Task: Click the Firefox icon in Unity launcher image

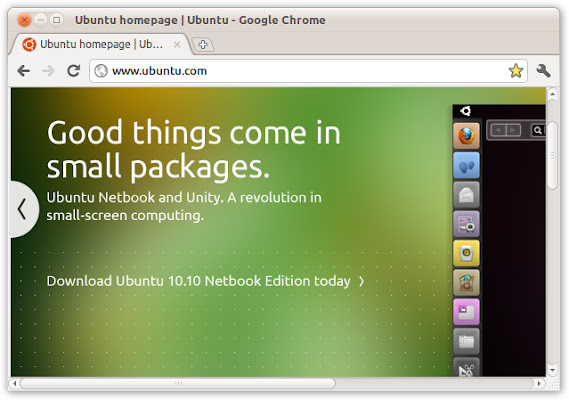Action: pyautogui.click(x=466, y=136)
